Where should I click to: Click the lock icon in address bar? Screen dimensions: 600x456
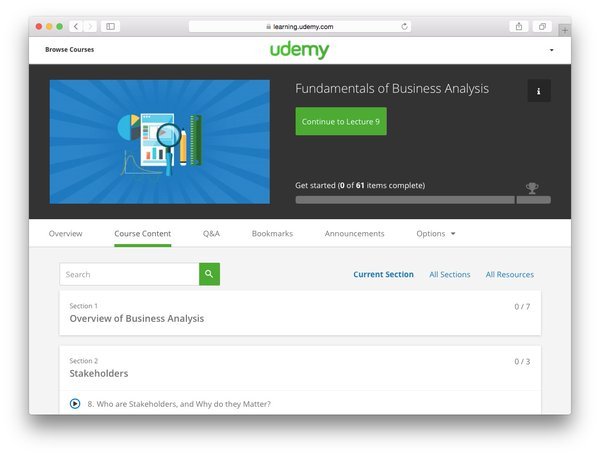269,26
